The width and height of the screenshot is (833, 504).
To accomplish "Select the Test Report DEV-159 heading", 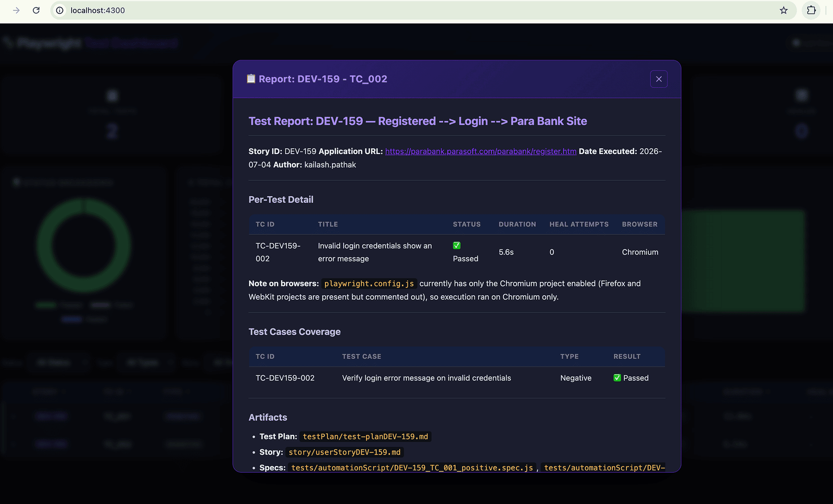I will click(418, 121).
